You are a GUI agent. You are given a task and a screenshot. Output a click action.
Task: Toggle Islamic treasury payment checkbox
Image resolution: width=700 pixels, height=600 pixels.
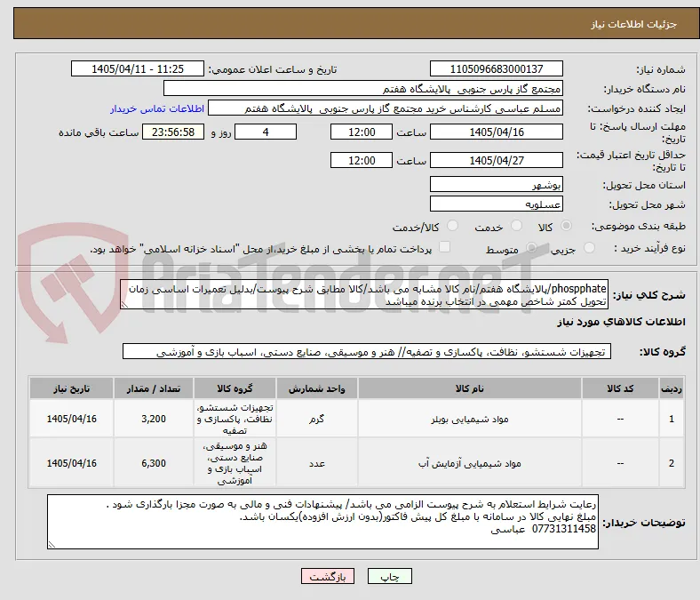coord(445,247)
